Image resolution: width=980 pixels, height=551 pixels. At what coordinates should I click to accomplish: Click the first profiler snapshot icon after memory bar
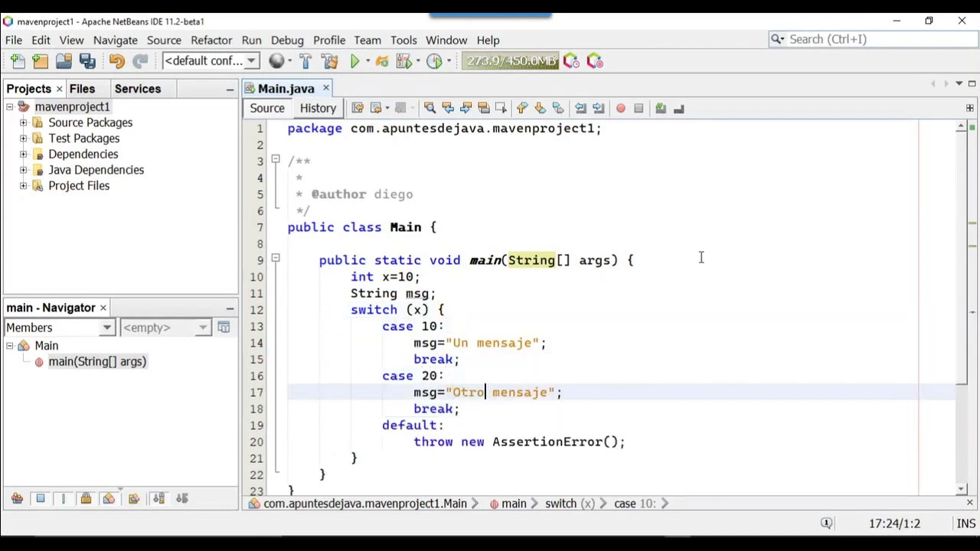571,61
